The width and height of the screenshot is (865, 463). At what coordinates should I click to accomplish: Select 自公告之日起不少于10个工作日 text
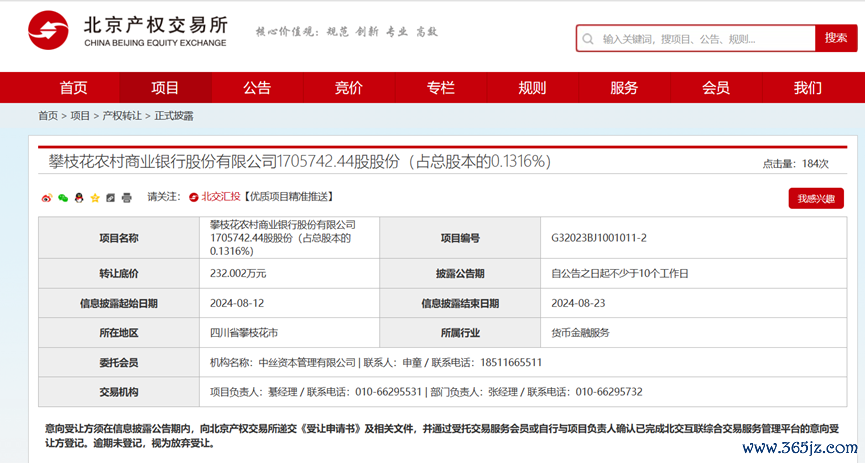620,273
